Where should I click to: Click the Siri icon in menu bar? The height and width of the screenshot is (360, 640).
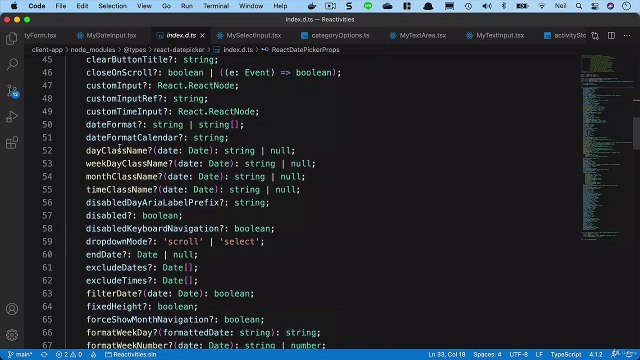pyautogui.click(x=611, y=6)
